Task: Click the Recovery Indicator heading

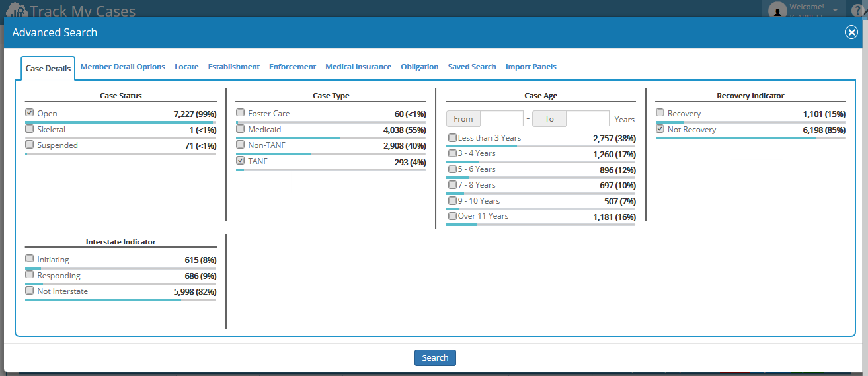Action: (750, 96)
